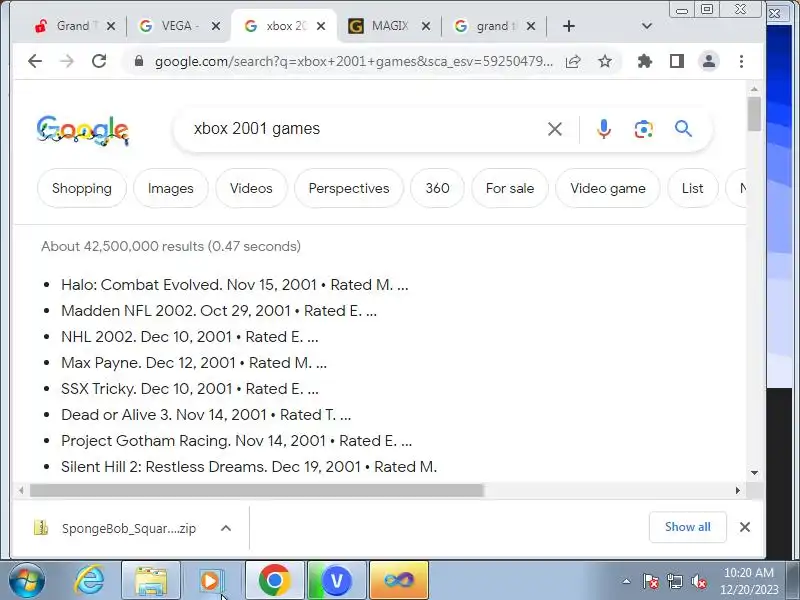800x600 pixels.
Task: Click the vertical scrollbar thumb
Action: coord(754,114)
